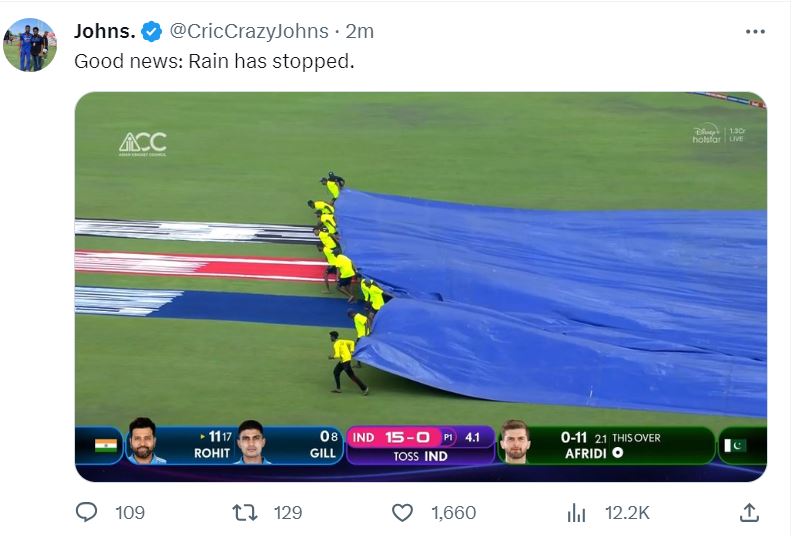Screen dimensions: 802x536
Task: Click the reply speech bubble icon
Action: click(x=88, y=513)
